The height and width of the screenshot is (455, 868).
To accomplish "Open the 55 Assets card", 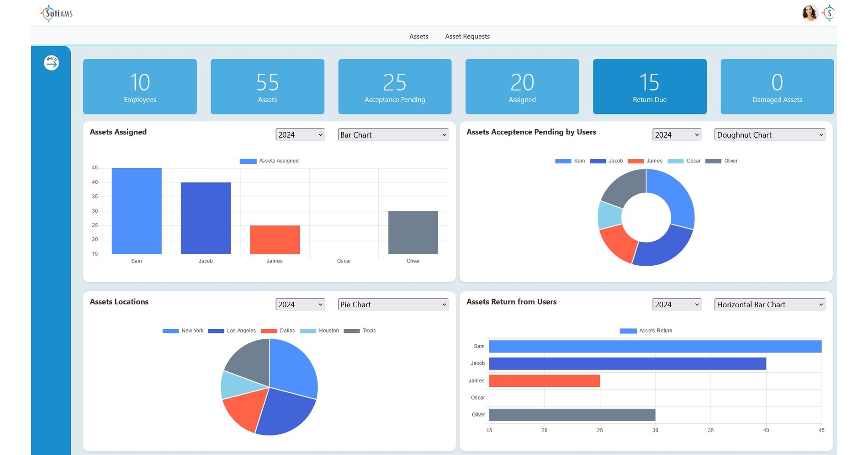I will [x=267, y=86].
